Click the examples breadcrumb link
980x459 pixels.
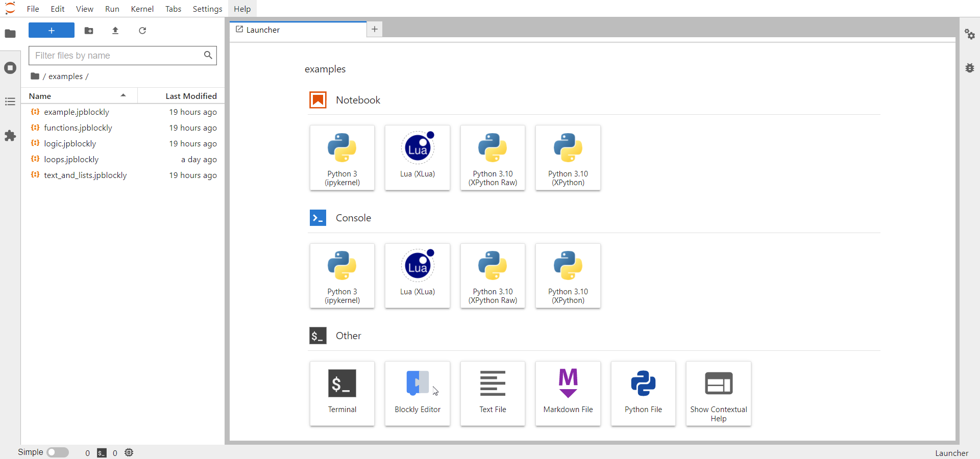65,76
